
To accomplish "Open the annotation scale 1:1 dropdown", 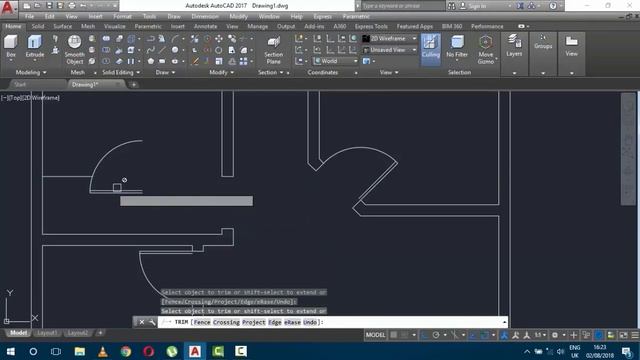I will click(x=540, y=335).
